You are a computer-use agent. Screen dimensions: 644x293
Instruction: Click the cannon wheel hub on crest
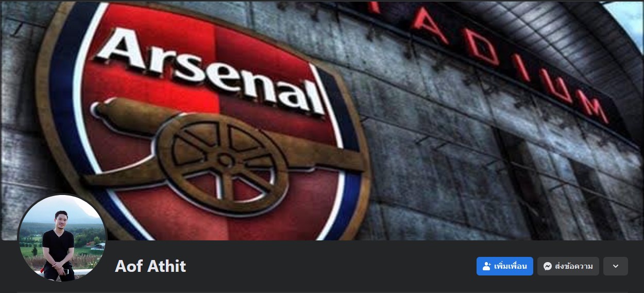(225, 160)
